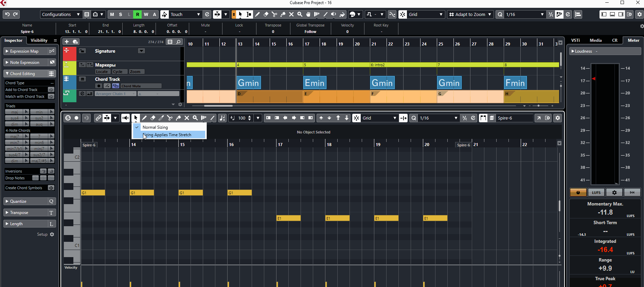The height and width of the screenshot is (287, 644).
Task: Toggle the Mute M button in toolbar
Action: [x=112, y=14]
